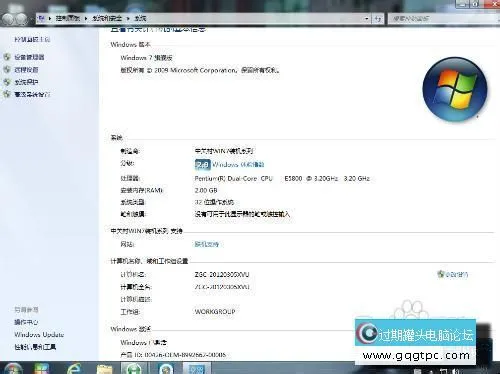Viewport: 500px width, 374px height.
Task: Click the address bar computer icon
Action: [41, 18]
